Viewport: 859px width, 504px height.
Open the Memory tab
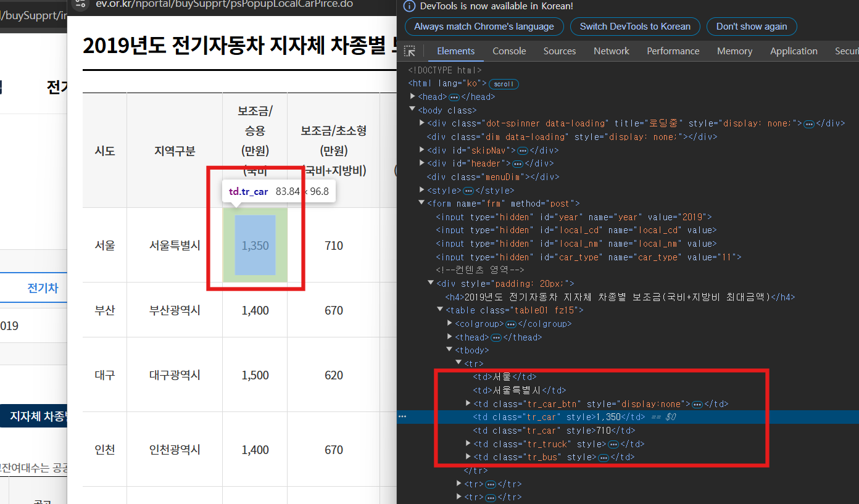[734, 51]
